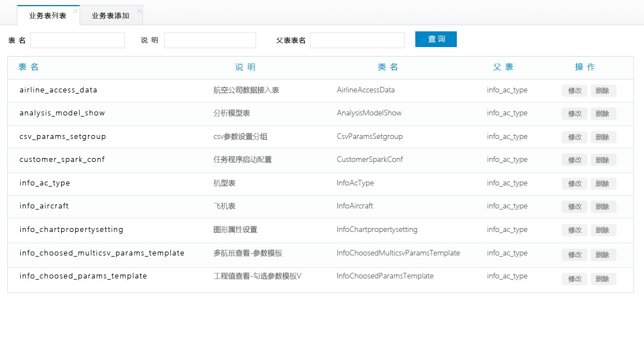Edit the airline_access_data row with 修改
The height and width of the screenshot is (344, 644).
574,91
